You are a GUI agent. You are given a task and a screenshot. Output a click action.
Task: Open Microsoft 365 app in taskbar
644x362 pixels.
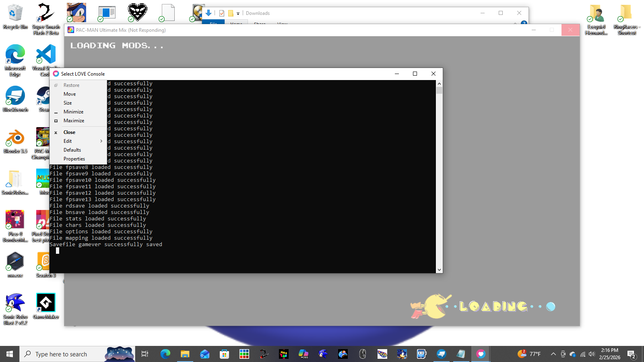[303, 354]
